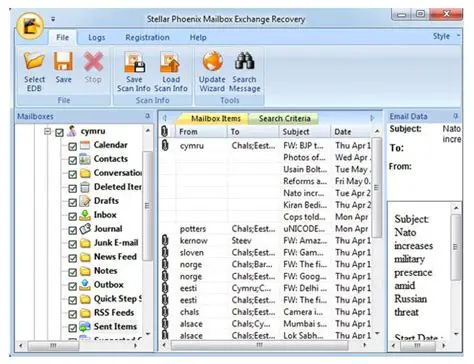This screenshot has height=364, width=474.
Task: Toggle the Journal checkbox
Action: 72,230
